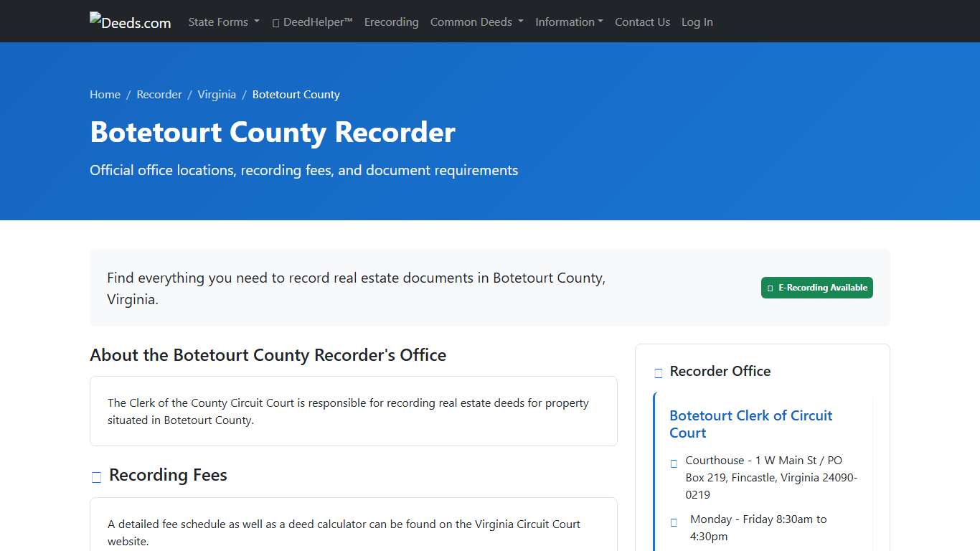Open the Virginia breadcrumb link
The width and height of the screenshot is (980, 551).
point(217,94)
